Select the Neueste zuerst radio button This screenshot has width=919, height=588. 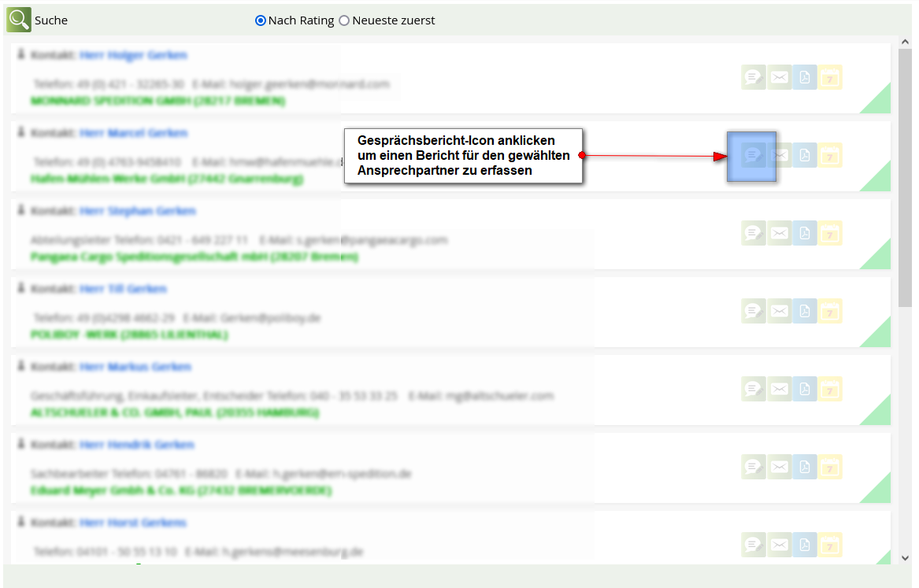coord(344,20)
